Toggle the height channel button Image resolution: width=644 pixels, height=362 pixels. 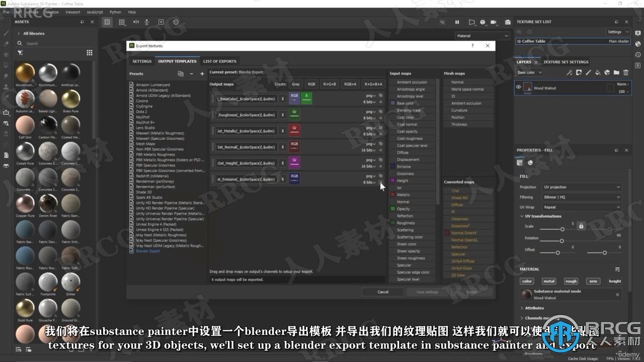(615, 281)
